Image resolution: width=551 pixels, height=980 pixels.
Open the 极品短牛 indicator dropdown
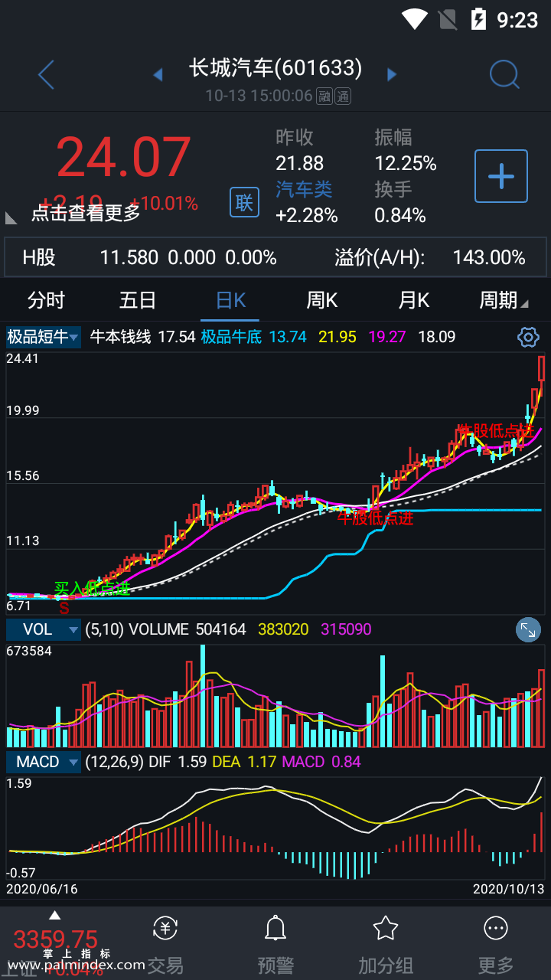[44, 337]
